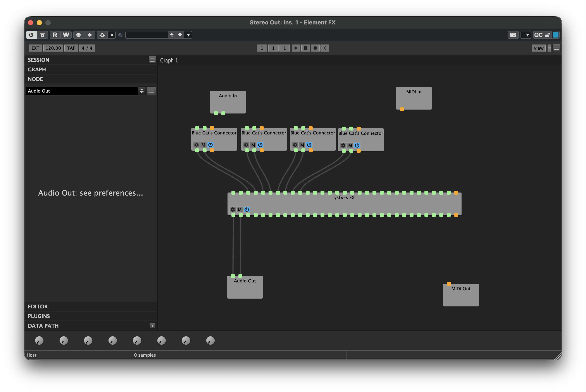Viewport: 586px width, 392px height.
Task: Open gear on rightmost Blue Cat's Connector
Action: click(343, 146)
